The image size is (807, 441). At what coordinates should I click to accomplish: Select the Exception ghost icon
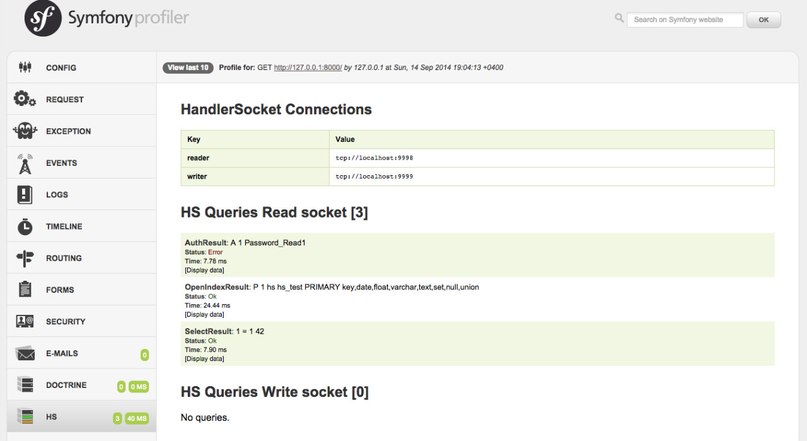click(x=25, y=131)
